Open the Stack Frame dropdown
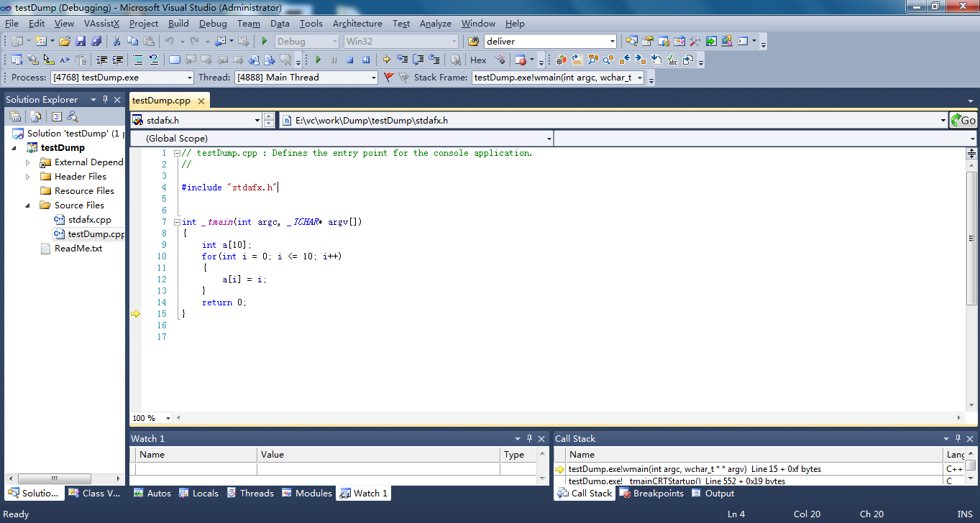Screen dimensions: 980x523 [x=639, y=78]
